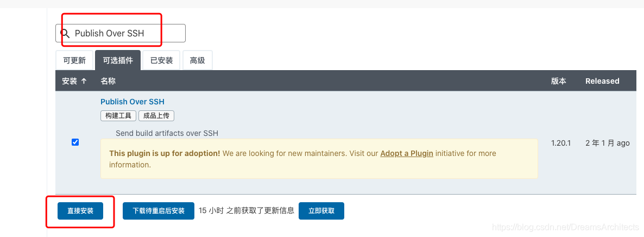Screen dimensions: 644x237
Task: Click the 构建工具 category tag
Action: [x=118, y=116]
